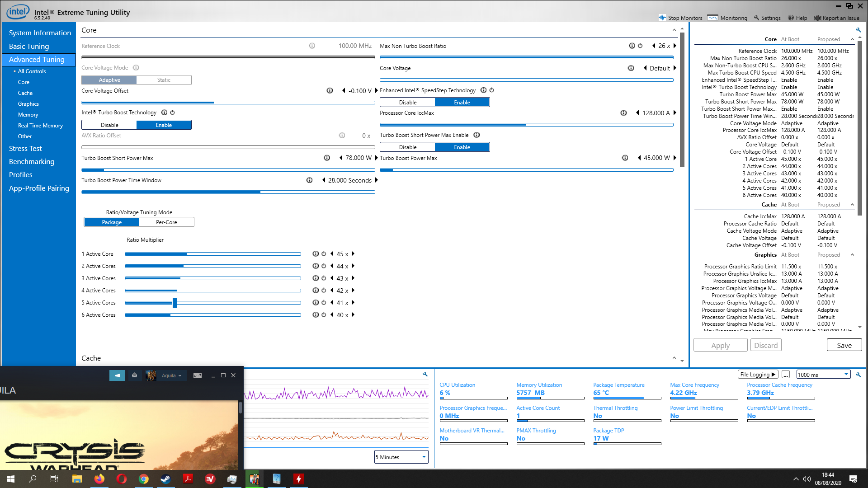Click reset-to-default icon for Intel Turbo Boost Technology
This screenshot has height=488, width=868.
(172, 113)
